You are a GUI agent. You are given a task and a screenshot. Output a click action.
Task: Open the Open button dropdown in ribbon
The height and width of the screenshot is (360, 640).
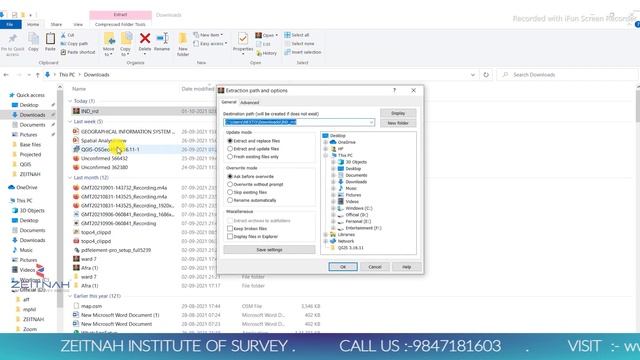tap(267, 35)
